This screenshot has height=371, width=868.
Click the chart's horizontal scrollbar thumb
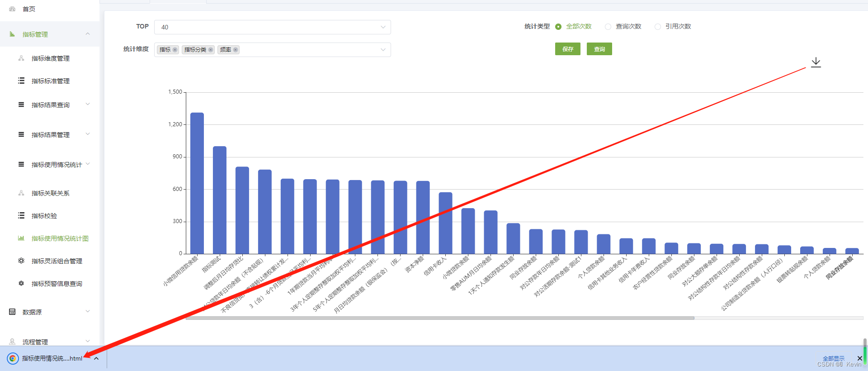(x=440, y=318)
